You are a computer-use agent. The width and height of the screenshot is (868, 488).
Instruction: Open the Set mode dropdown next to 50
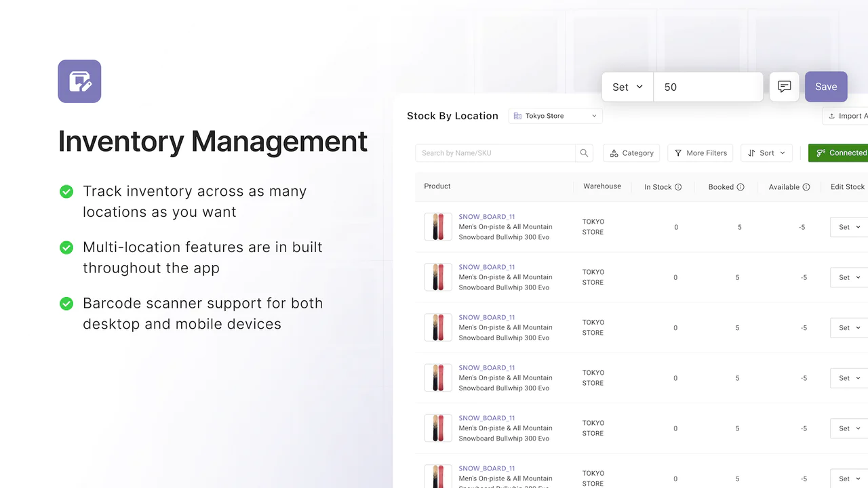pos(628,87)
